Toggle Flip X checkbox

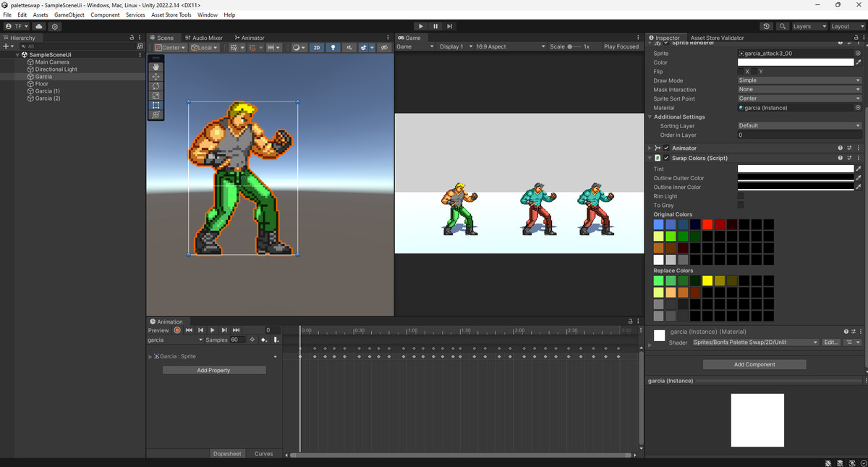tap(741, 72)
